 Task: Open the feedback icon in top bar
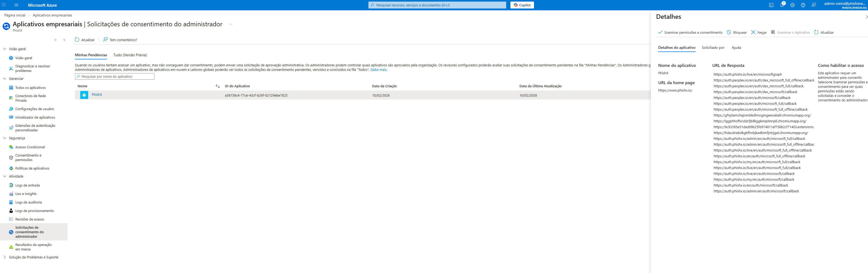[814, 5]
